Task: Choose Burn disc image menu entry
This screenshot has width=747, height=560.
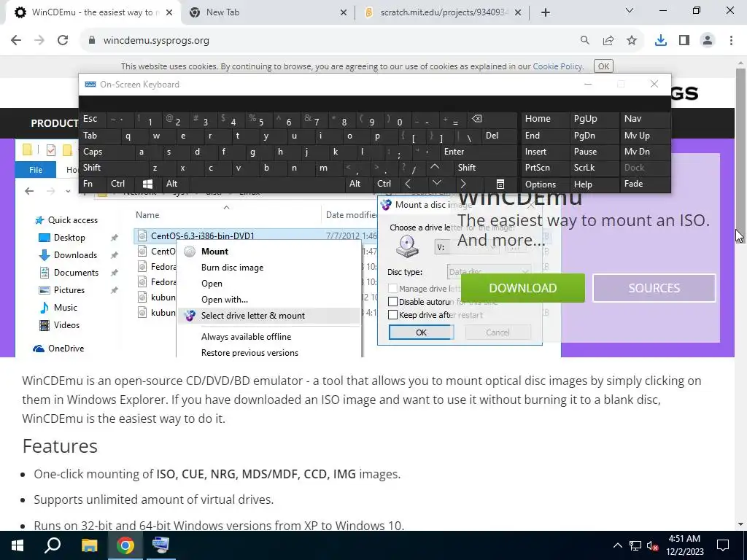Action: point(268,268)
